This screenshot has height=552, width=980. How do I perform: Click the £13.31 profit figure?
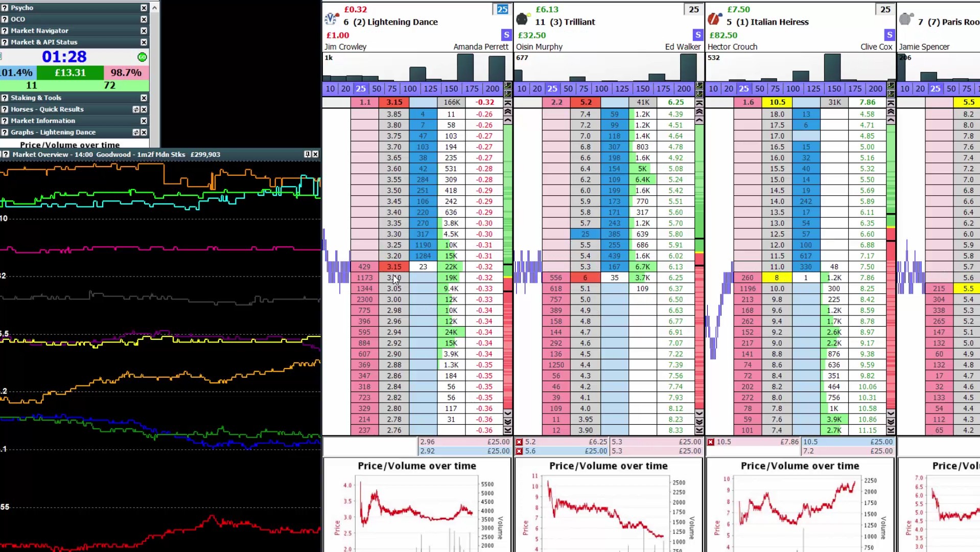[x=71, y=73]
